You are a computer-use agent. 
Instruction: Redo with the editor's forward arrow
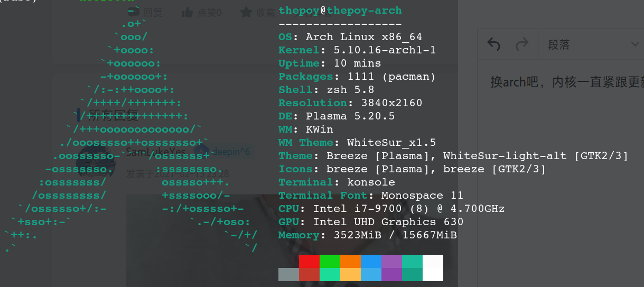pos(521,44)
